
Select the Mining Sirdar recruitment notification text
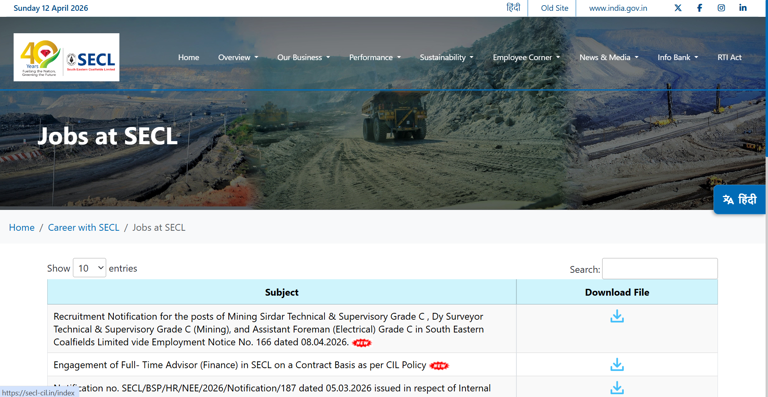[x=268, y=329]
